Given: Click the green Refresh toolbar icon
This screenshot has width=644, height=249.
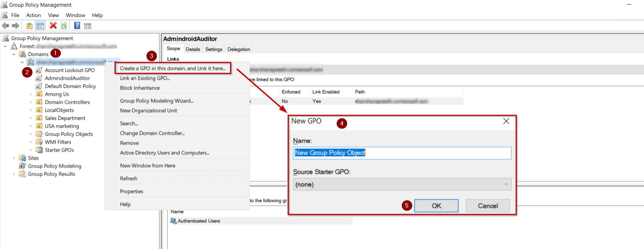Looking at the screenshot, I should 64,26.
